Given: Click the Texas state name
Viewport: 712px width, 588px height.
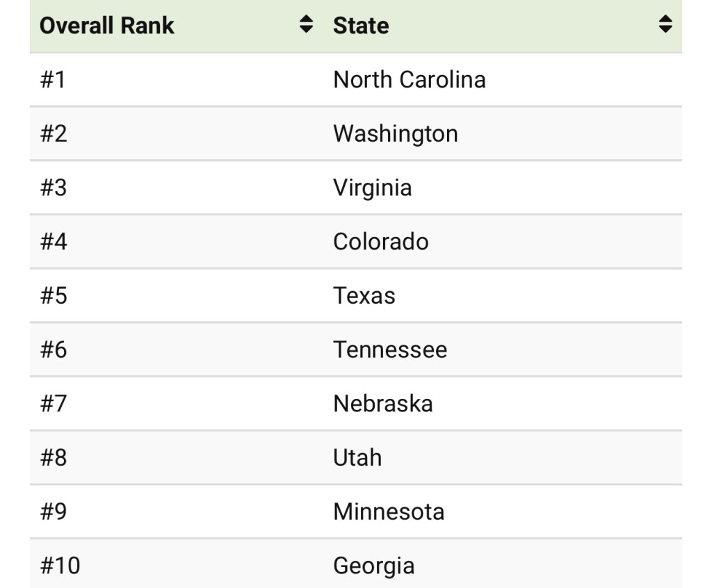Looking at the screenshot, I should coord(364,295).
